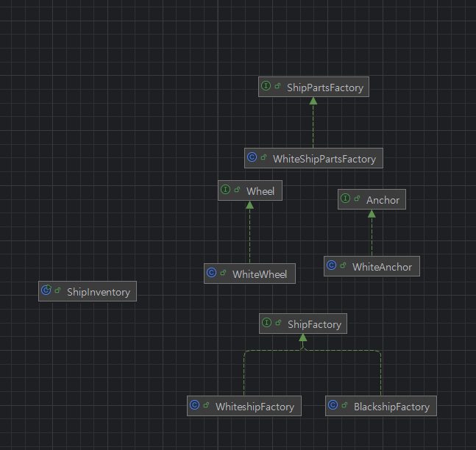Select the WhiteShipPartsFactory name label
Viewport: 476px width, 450px height.
(324, 159)
